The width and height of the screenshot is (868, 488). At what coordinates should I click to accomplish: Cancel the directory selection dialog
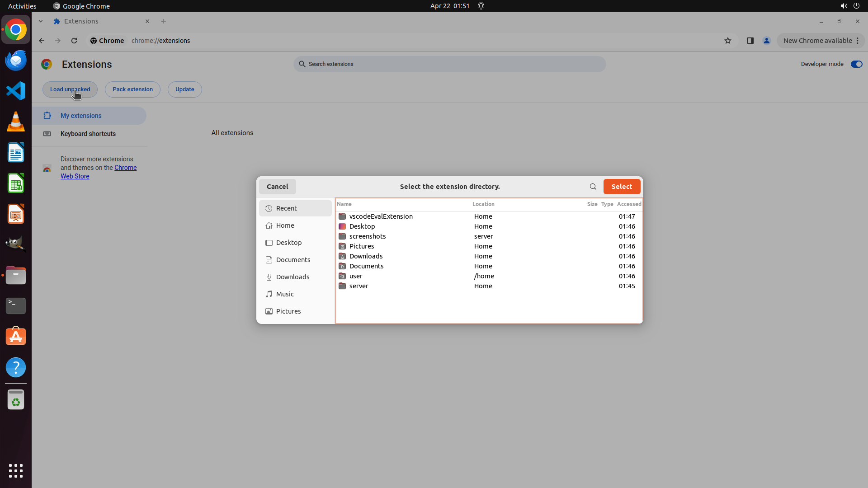pyautogui.click(x=277, y=187)
